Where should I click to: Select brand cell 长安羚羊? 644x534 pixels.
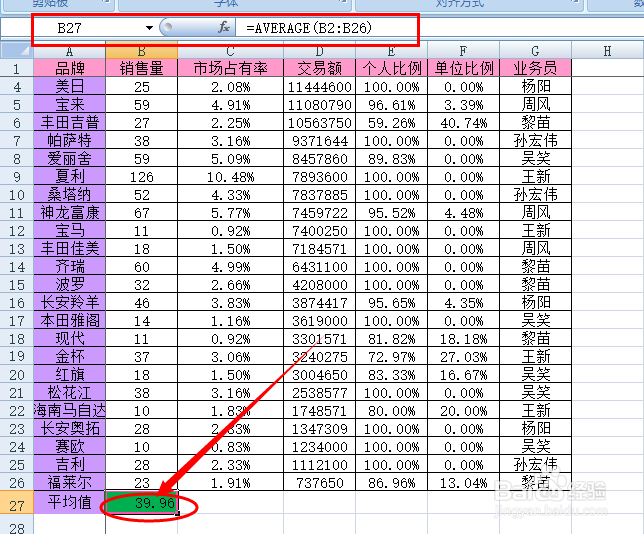[69, 303]
